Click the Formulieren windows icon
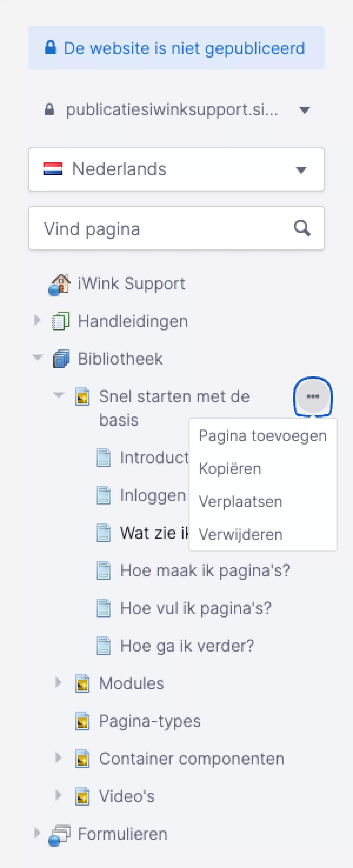This screenshot has width=353, height=868. click(x=60, y=835)
